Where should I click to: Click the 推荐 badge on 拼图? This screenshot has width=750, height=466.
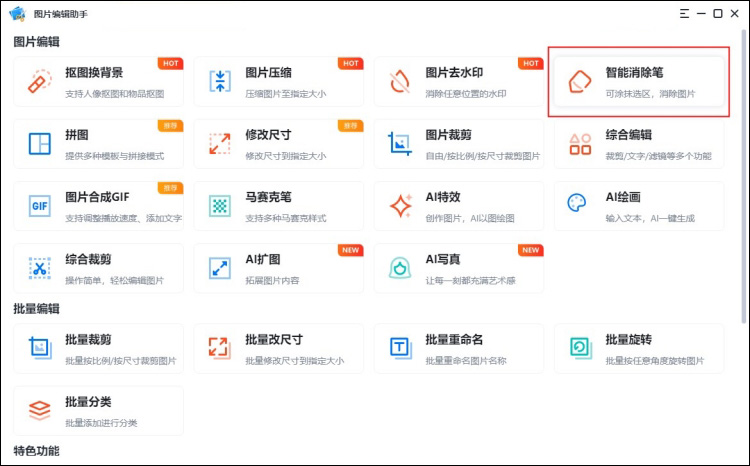pyautogui.click(x=171, y=125)
